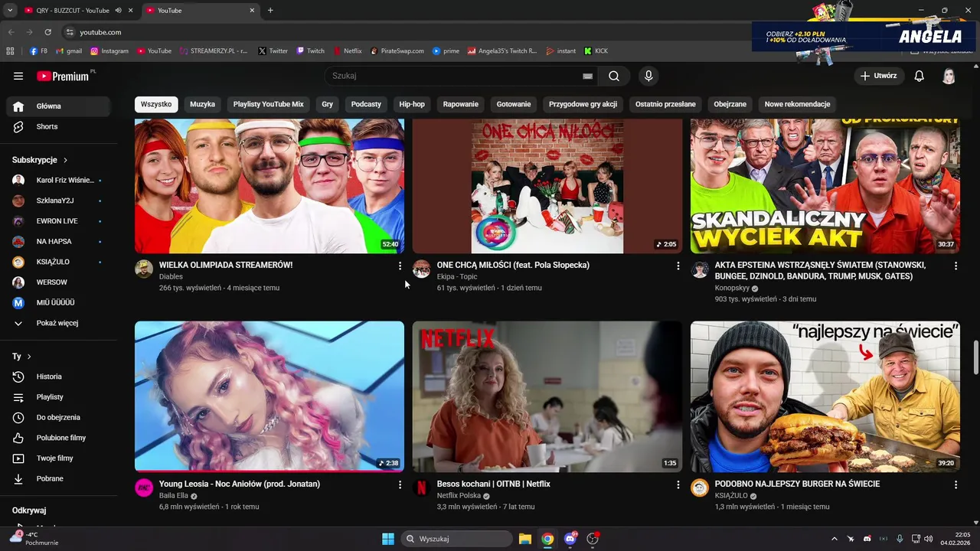Select the Gotowanie filter chip

pos(514,104)
